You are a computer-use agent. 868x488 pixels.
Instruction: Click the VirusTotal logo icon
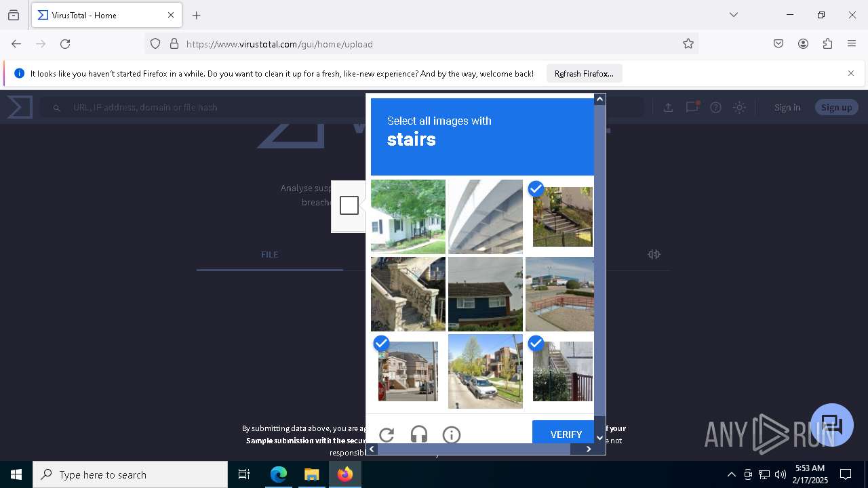pyautogui.click(x=20, y=107)
